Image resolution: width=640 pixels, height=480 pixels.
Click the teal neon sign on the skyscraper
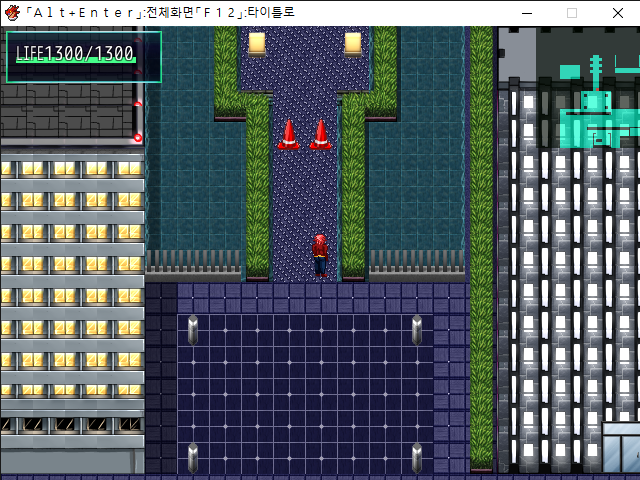(599, 102)
